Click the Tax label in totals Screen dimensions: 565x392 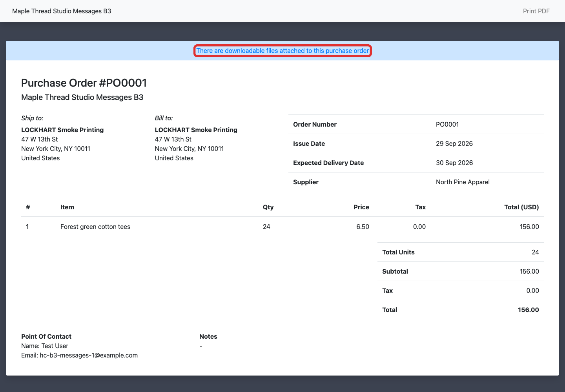[387, 290]
